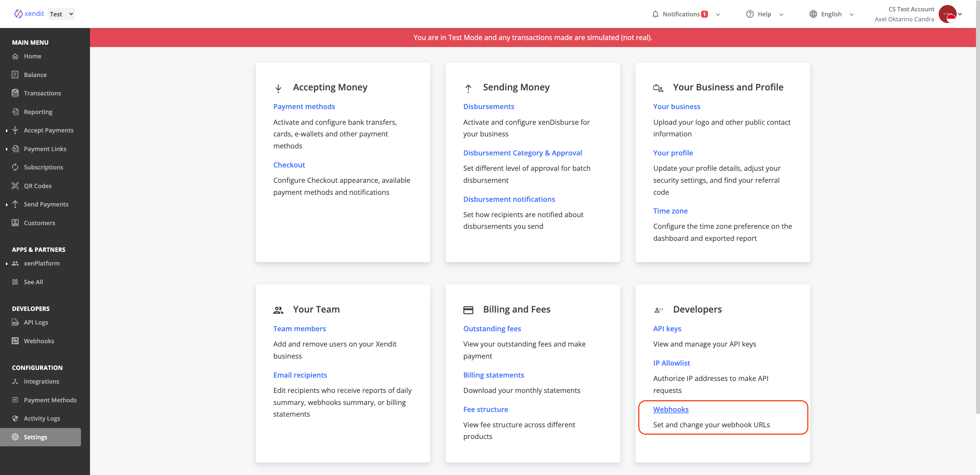Open the Your profile link

(673, 153)
